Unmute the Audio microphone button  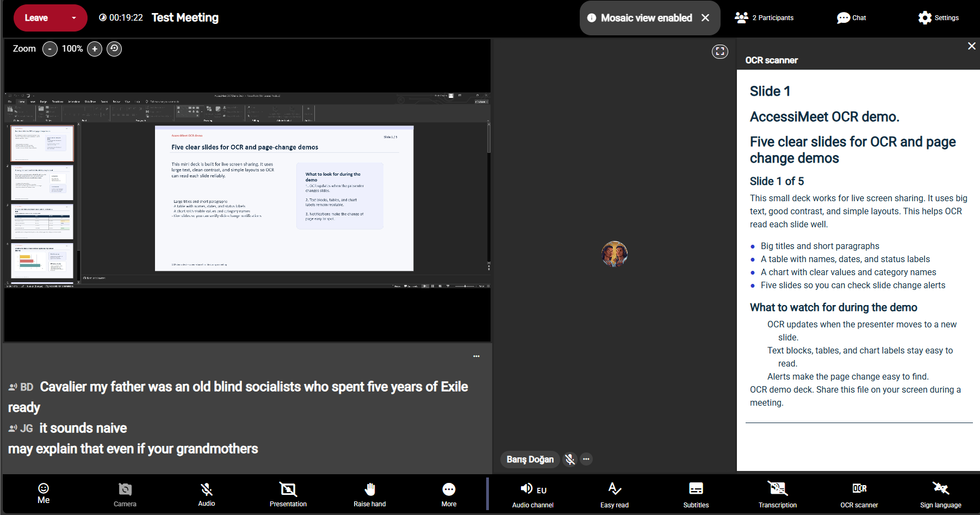tap(207, 494)
